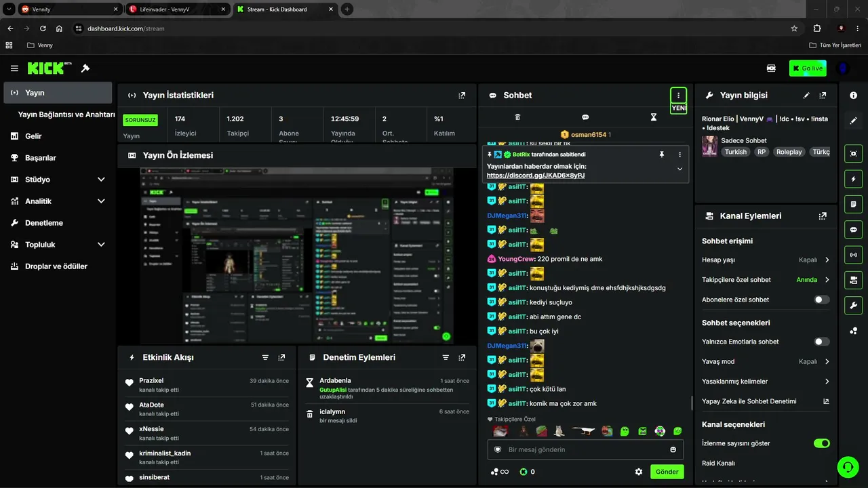Viewport: 868px width, 488px height.
Task: Click the KICK logo
Action: click(x=50, y=68)
